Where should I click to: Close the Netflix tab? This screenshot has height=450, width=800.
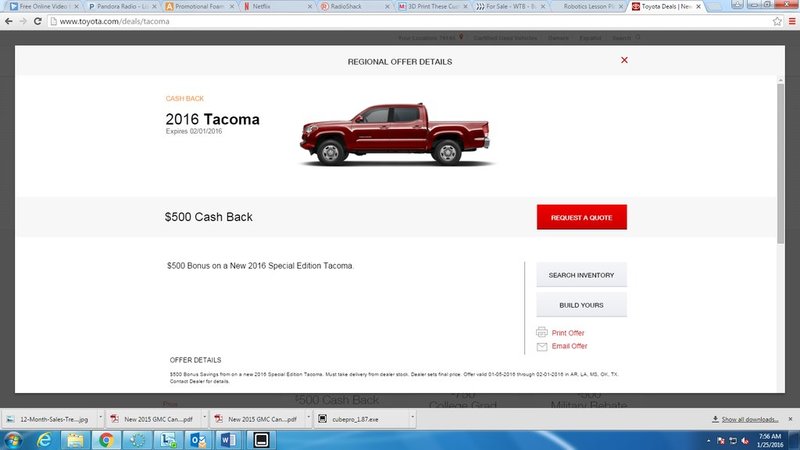pyautogui.click(x=310, y=7)
